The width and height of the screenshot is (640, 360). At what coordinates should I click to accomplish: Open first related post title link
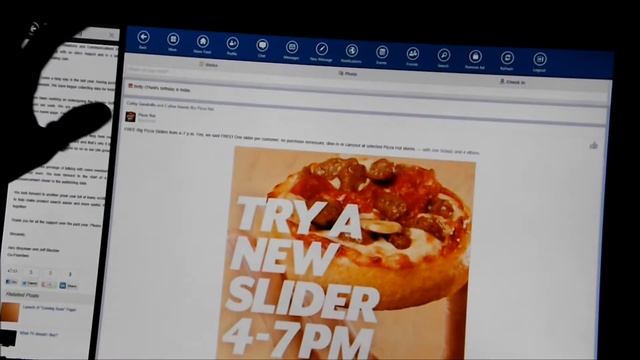pyautogui.click(x=49, y=309)
